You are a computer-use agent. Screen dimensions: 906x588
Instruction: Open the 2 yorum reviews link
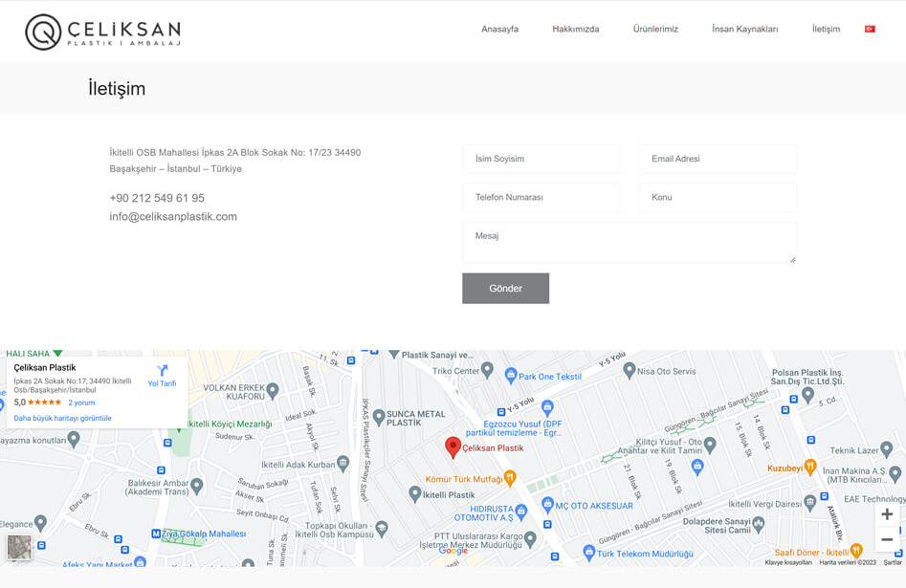coord(81,403)
